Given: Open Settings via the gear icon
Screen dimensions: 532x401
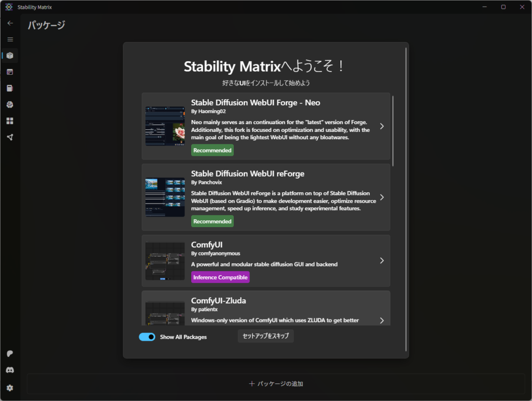Looking at the screenshot, I should 10,387.
